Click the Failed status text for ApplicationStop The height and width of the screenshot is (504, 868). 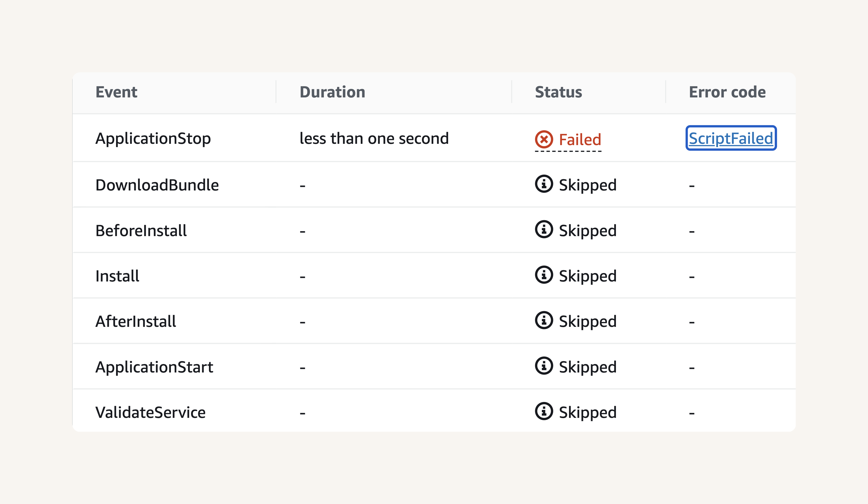click(x=580, y=140)
